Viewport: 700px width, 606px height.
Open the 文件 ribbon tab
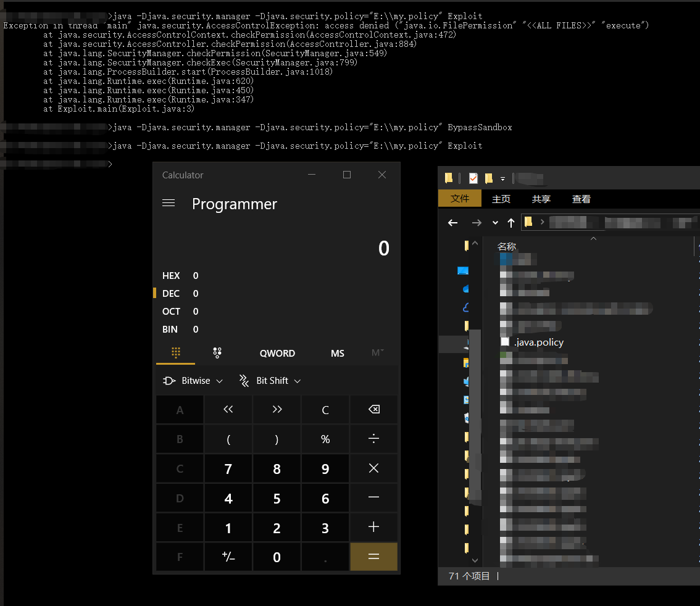point(460,199)
